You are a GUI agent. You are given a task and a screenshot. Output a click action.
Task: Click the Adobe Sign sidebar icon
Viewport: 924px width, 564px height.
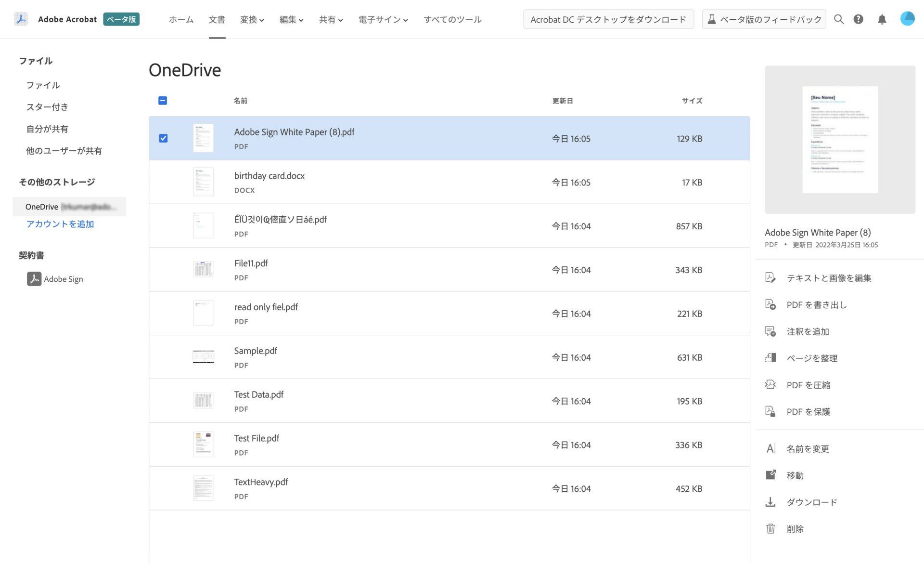[x=34, y=279]
